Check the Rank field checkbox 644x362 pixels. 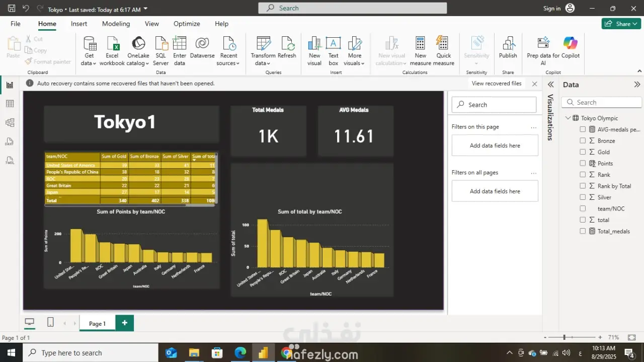pyautogui.click(x=583, y=174)
